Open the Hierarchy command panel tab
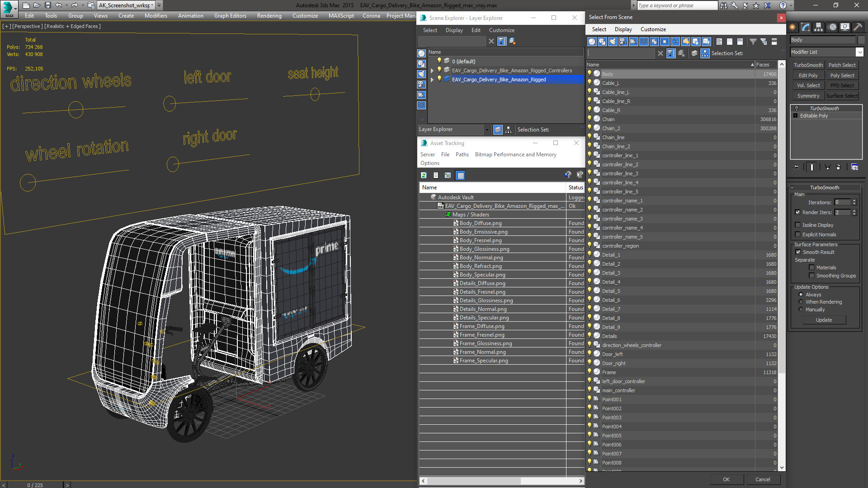 tap(819, 27)
